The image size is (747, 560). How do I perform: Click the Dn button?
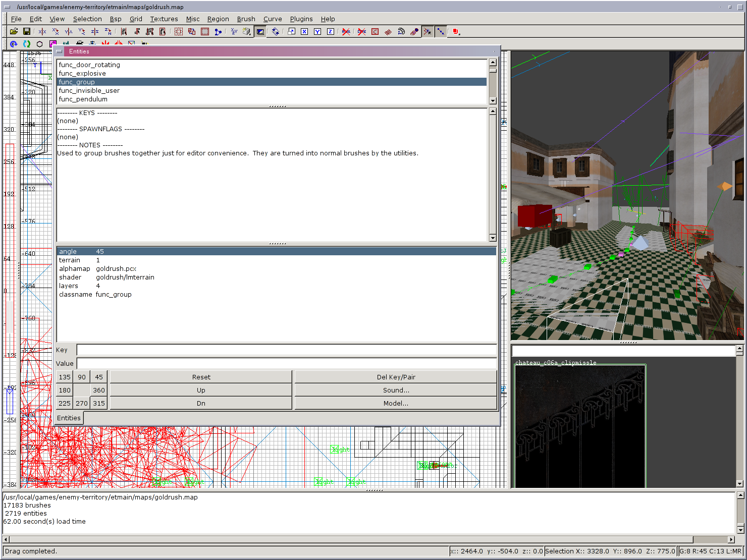pos(201,403)
